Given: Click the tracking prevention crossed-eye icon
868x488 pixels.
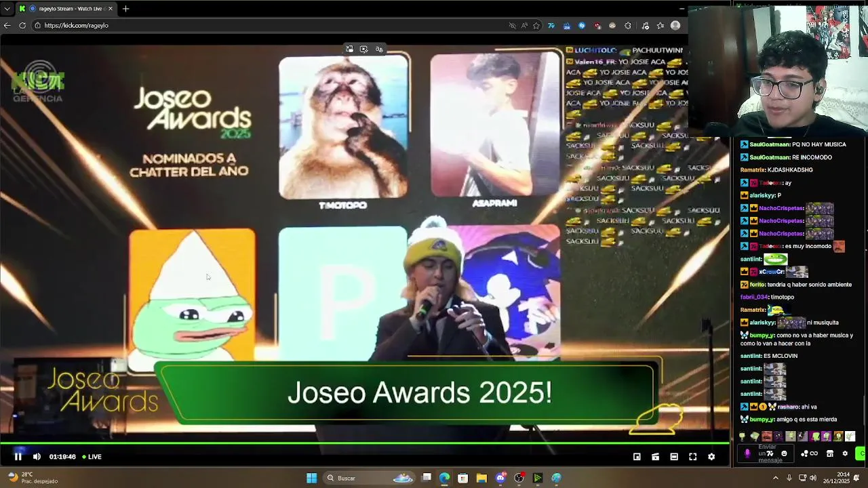Looking at the screenshot, I should 512,26.
